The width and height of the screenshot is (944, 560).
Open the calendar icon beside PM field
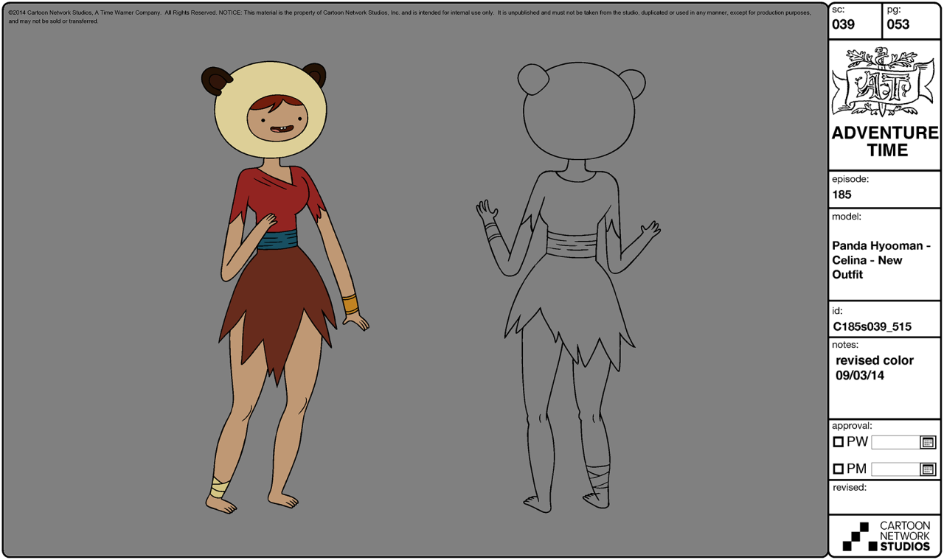click(928, 469)
